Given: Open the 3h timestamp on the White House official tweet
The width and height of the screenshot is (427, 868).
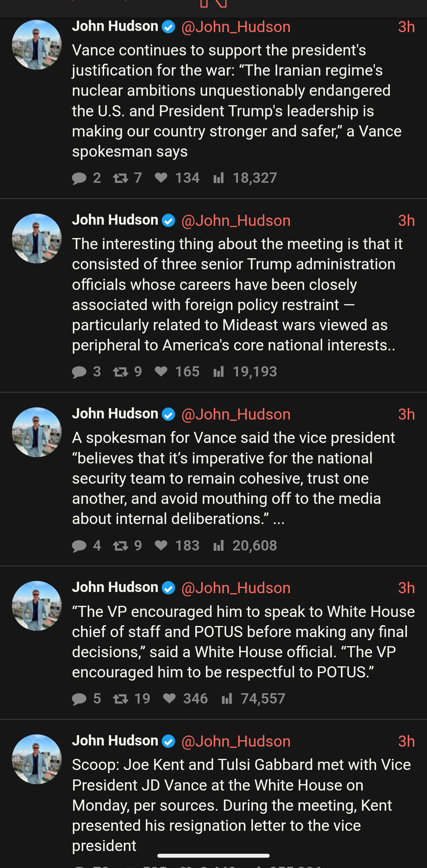Looking at the screenshot, I should point(406,588).
